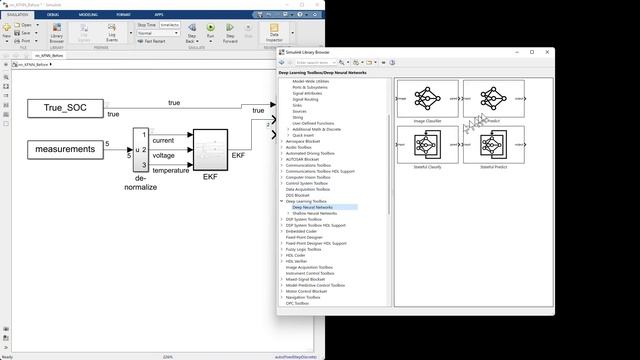
Task: Select the Image Classifier block thumbnail
Action: [x=427, y=99]
